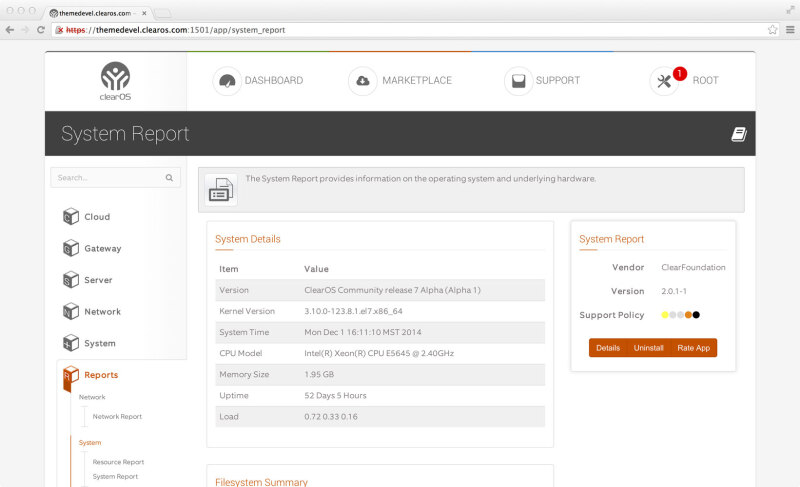This screenshot has width=800, height=487.
Task: Close the themedevel.clearos.com tab
Action: pos(144,13)
